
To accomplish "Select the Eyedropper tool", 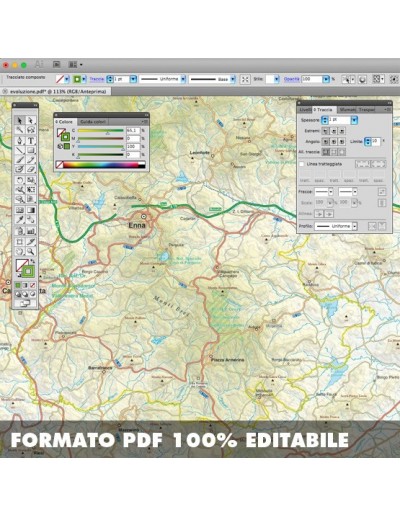I will click(20, 220).
